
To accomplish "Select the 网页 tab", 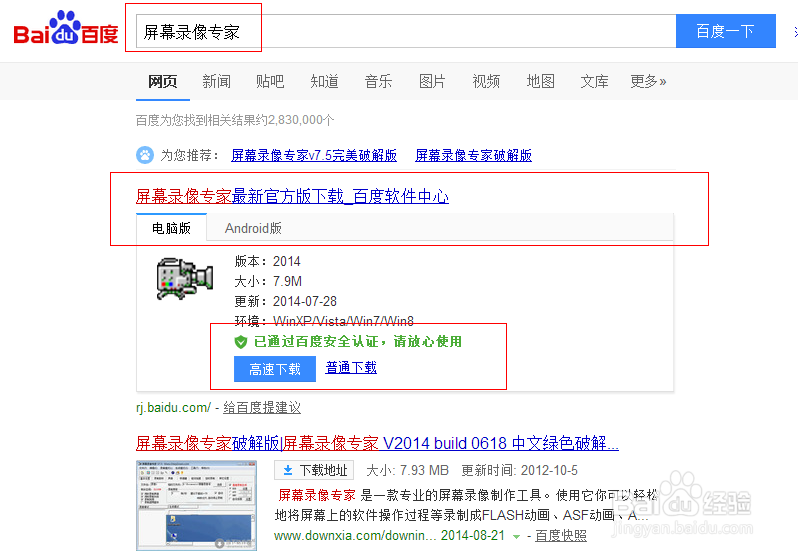I will click(163, 81).
